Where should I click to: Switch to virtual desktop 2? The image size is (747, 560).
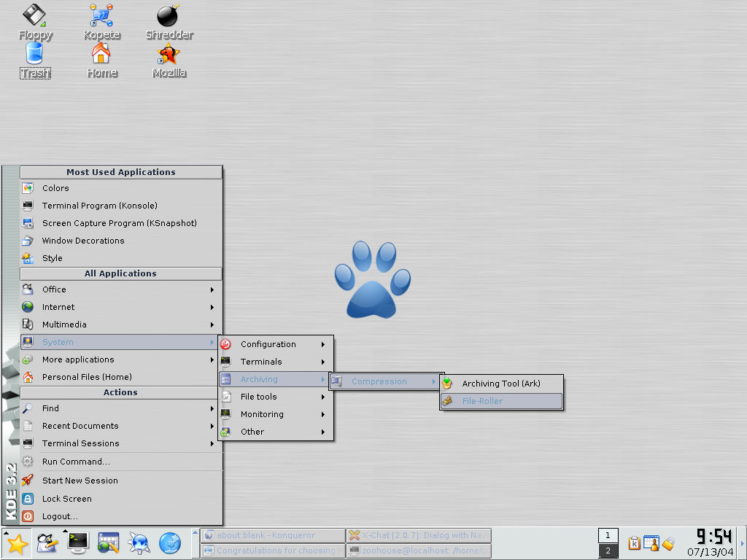608,551
